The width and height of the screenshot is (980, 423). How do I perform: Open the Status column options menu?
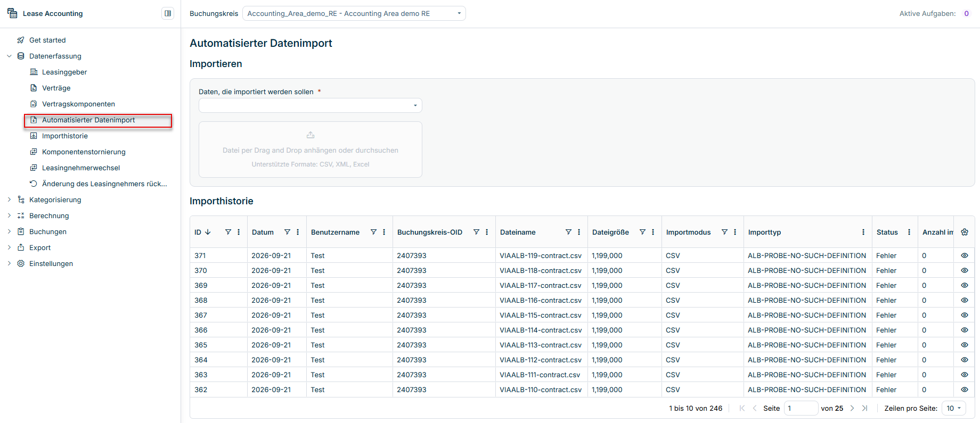point(909,232)
